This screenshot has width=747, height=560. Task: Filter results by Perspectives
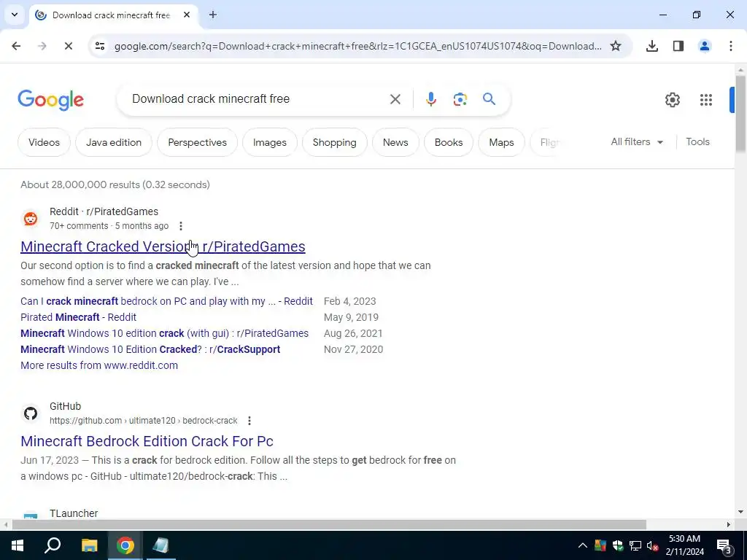click(x=197, y=142)
